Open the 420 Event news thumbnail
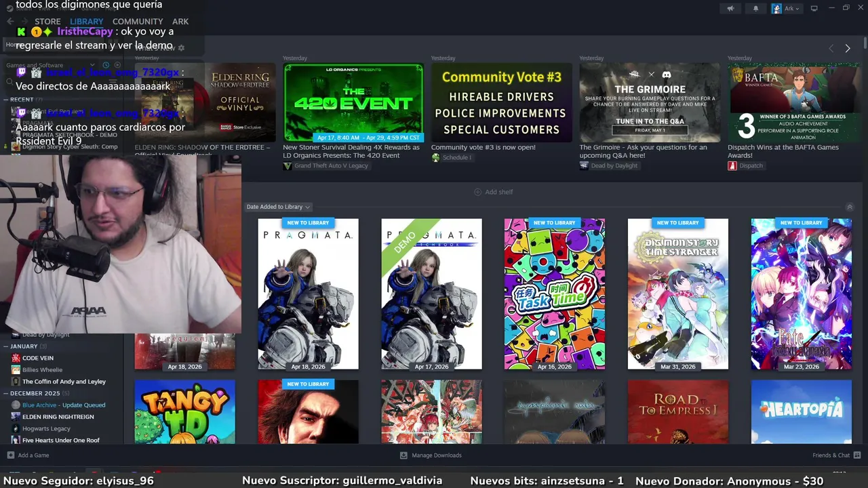Viewport: 868px width, 488px height. [x=353, y=102]
